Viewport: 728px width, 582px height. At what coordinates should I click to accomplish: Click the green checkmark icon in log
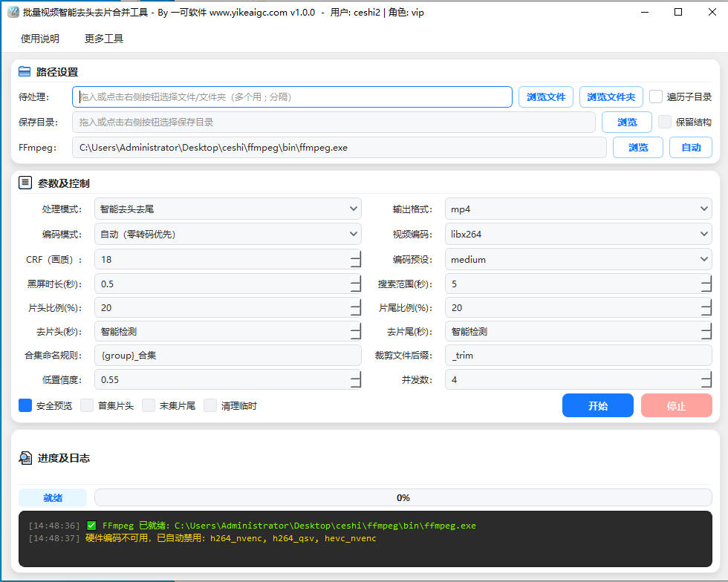91,526
